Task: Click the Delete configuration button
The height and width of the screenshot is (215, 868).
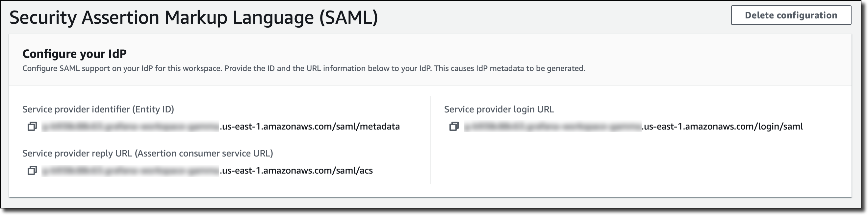Action: coord(791,15)
